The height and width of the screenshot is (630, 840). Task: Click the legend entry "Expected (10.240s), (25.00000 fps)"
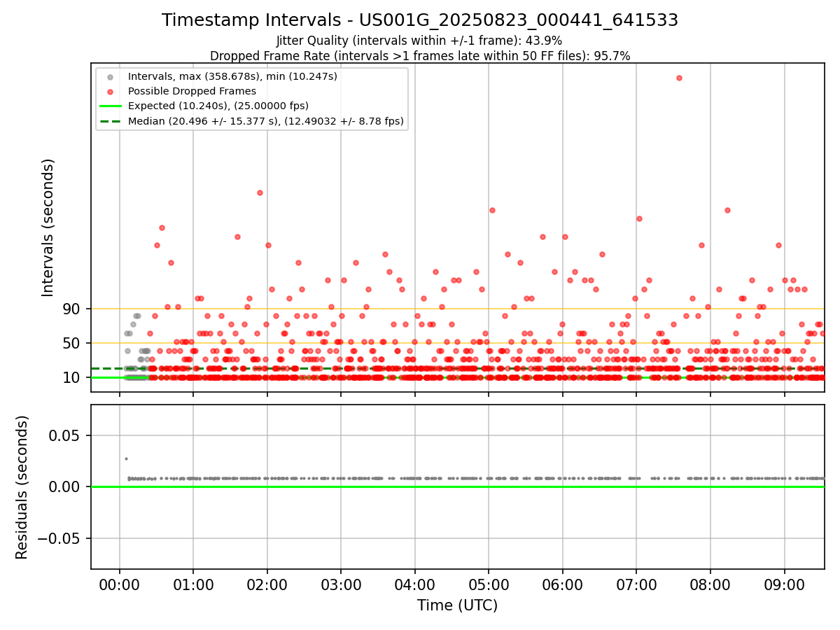pos(218,106)
